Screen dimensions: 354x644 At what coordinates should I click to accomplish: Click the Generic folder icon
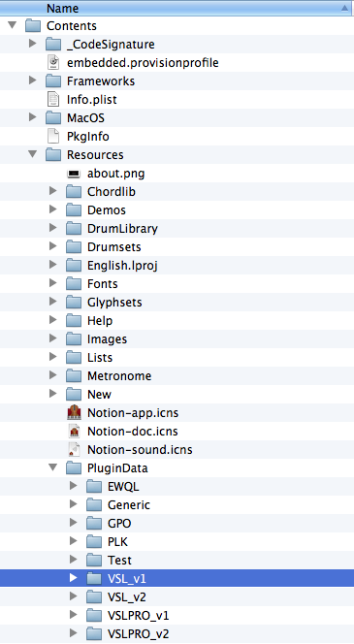(94, 505)
